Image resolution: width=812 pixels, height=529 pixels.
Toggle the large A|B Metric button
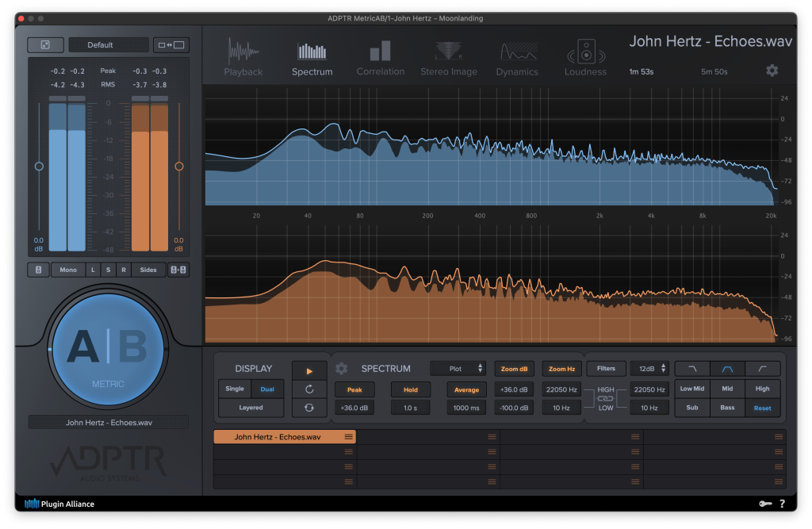pyautogui.click(x=108, y=349)
